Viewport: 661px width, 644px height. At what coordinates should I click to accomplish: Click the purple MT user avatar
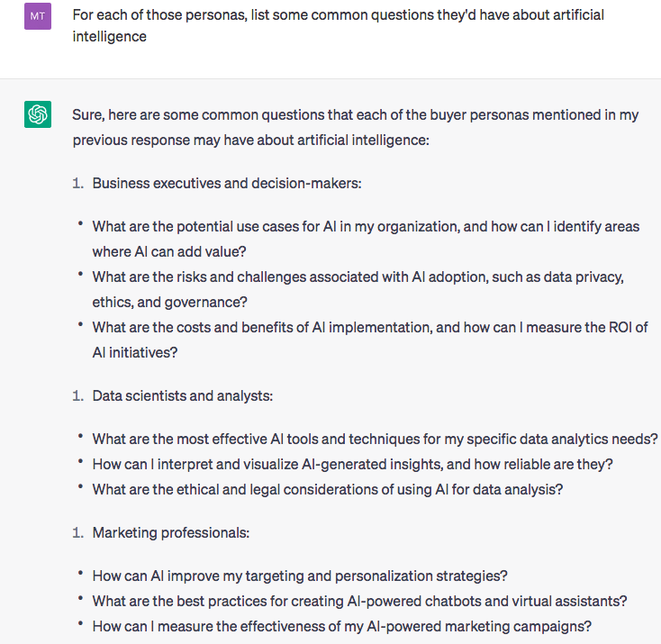38,16
